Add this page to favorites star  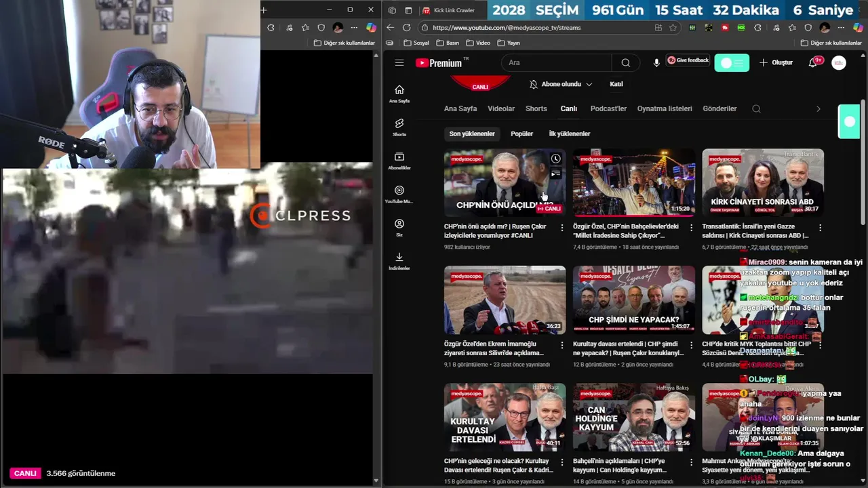pyautogui.click(x=673, y=28)
